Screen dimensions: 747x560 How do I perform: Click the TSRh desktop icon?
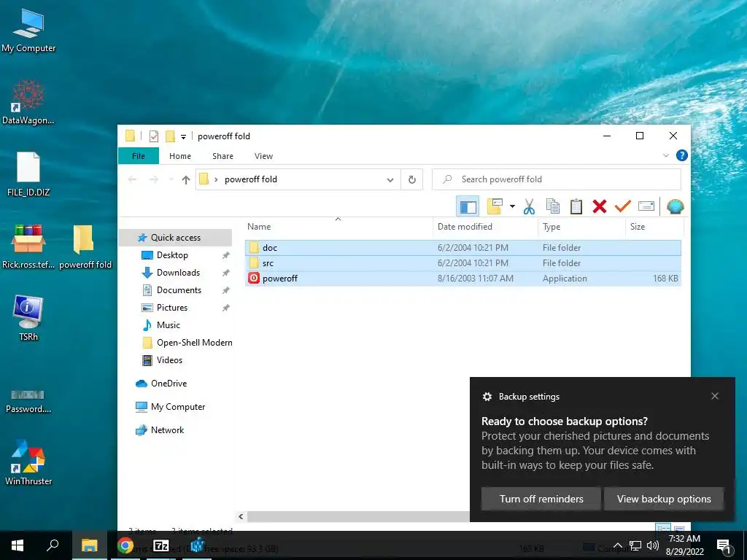click(28, 318)
